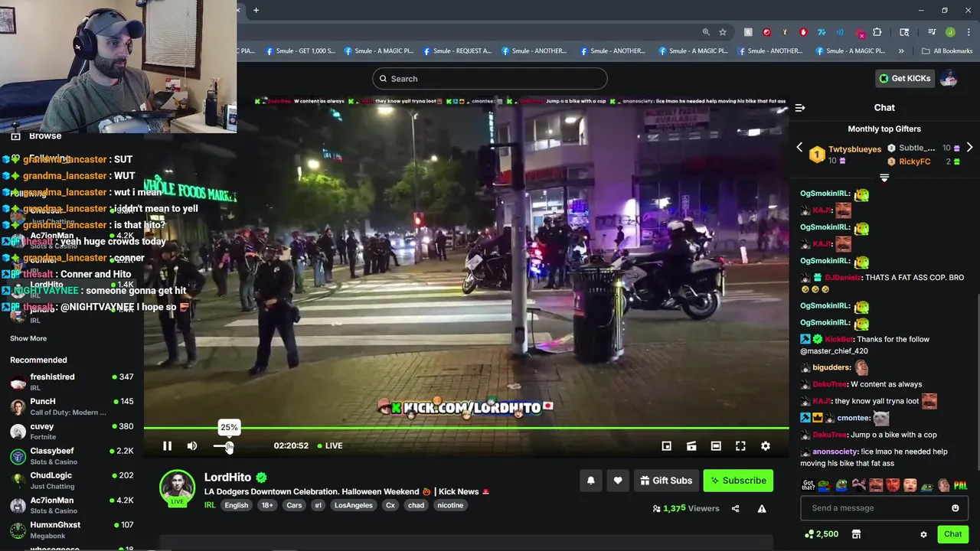Insert the PAL emote
This screenshot has width=980, height=551.
(x=960, y=485)
